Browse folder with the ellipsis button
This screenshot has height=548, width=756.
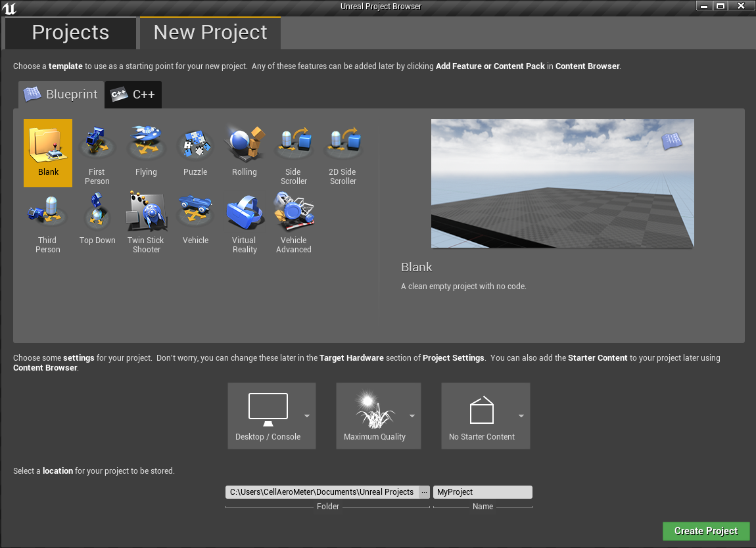pyautogui.click(x=424, y=492)
